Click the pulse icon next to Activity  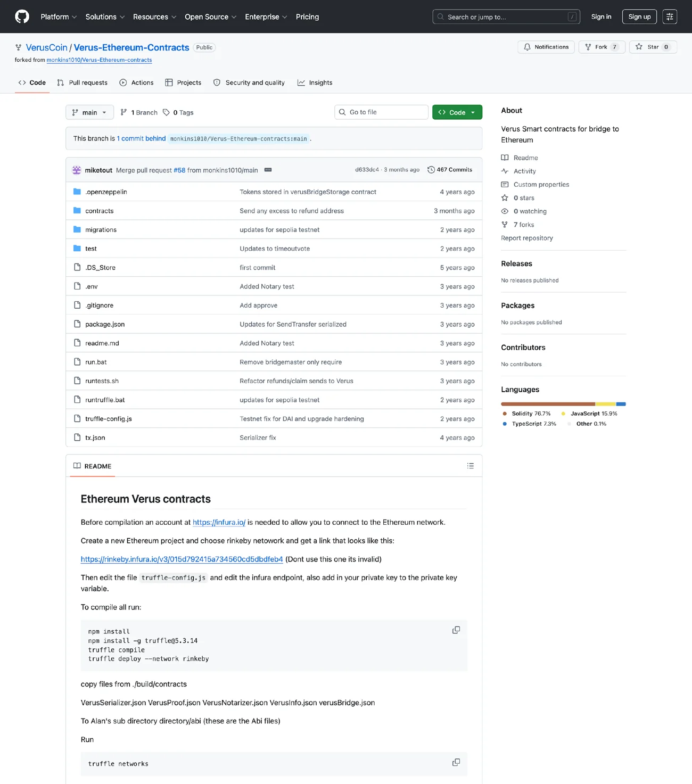coord(505,171)
